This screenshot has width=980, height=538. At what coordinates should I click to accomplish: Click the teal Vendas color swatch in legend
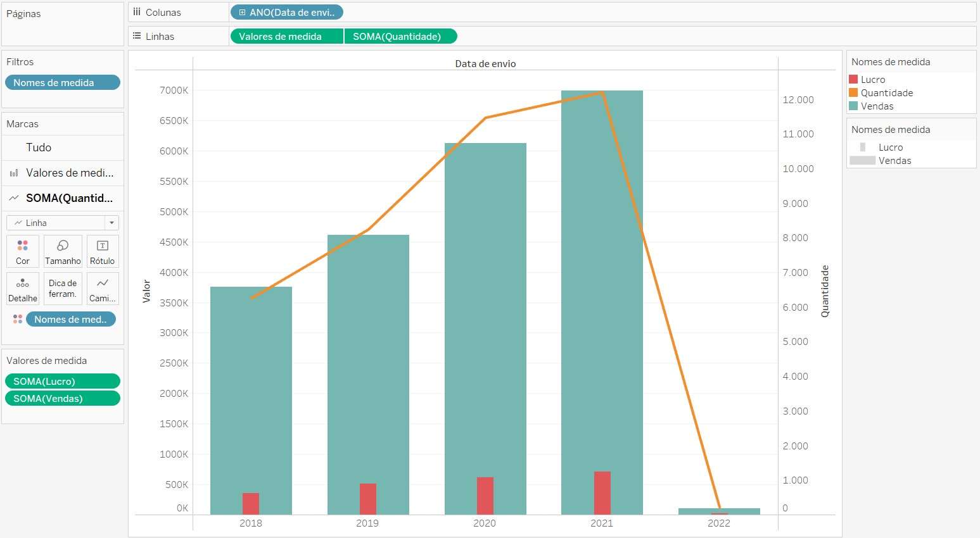(x=853, y=106)
